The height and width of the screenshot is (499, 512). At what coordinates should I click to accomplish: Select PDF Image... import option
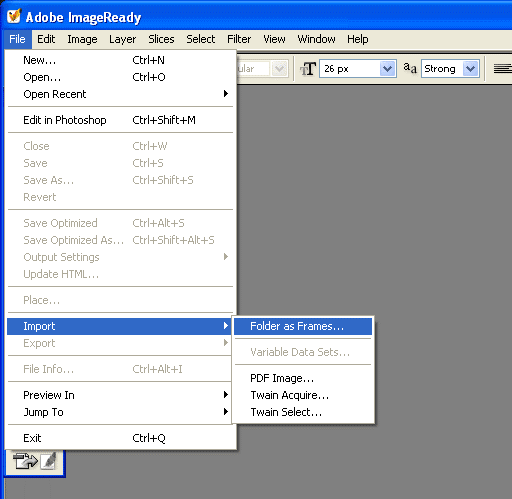[x=303, y=378]
